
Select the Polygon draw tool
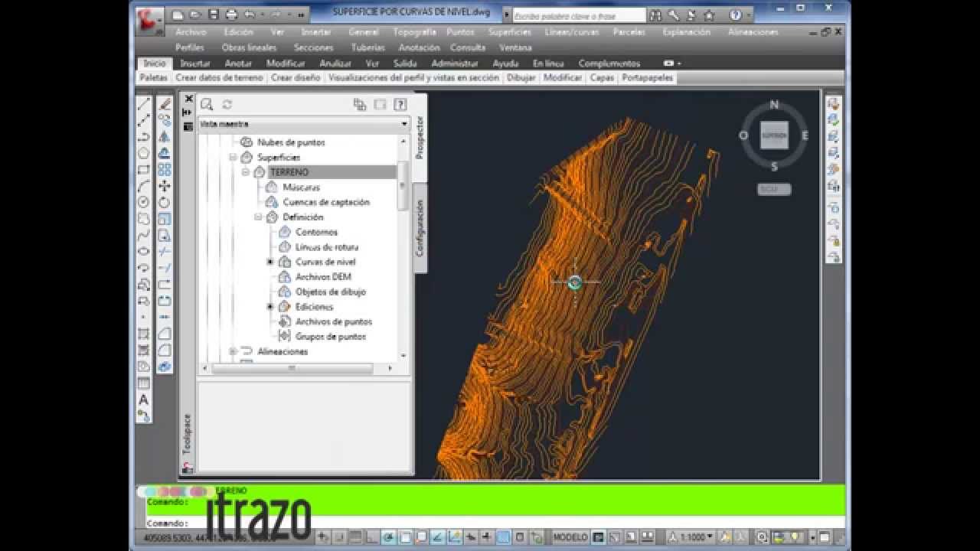(x=143, y=153)
